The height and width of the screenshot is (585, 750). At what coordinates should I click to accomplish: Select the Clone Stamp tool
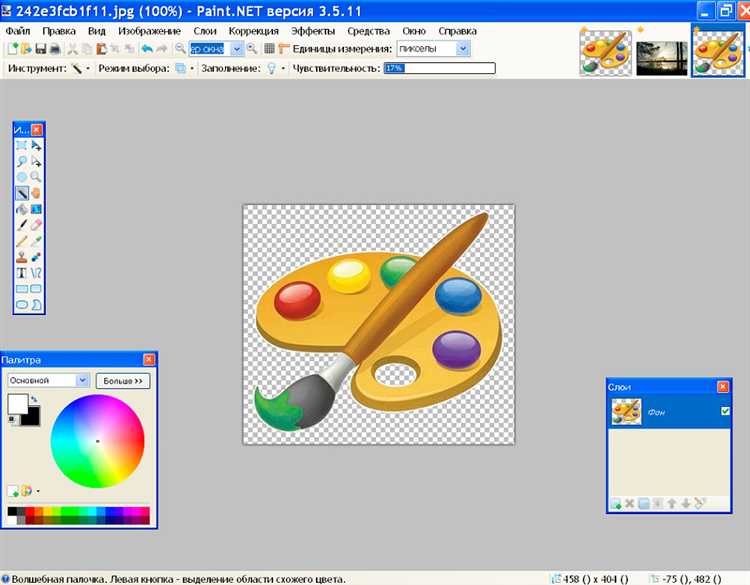[22, 257]
